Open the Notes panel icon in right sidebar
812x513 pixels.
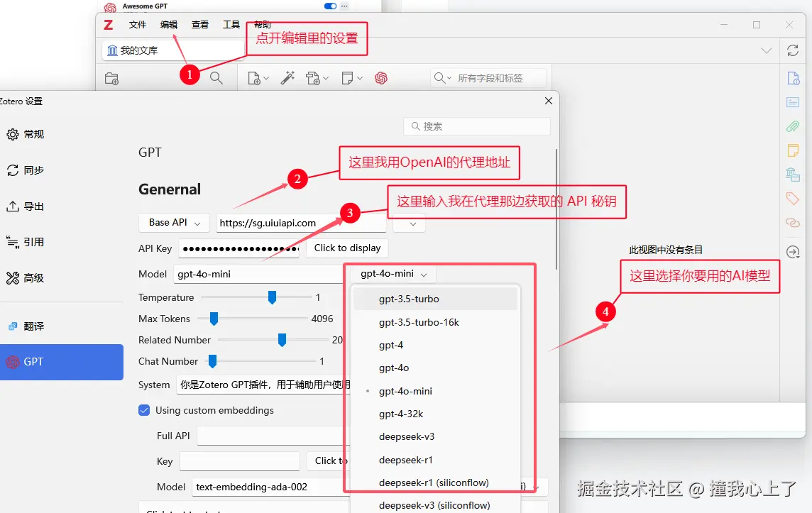[x=793, y=150]
